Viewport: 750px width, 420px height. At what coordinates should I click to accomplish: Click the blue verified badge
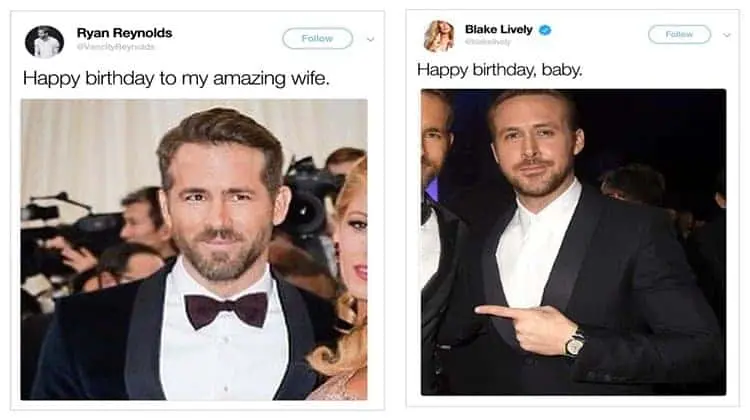[545, 31]
